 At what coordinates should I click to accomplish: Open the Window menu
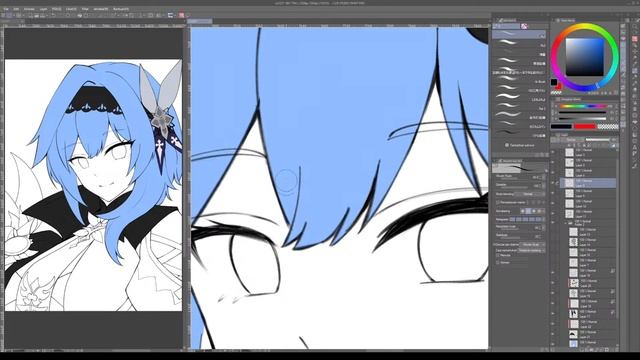[101, 9]
